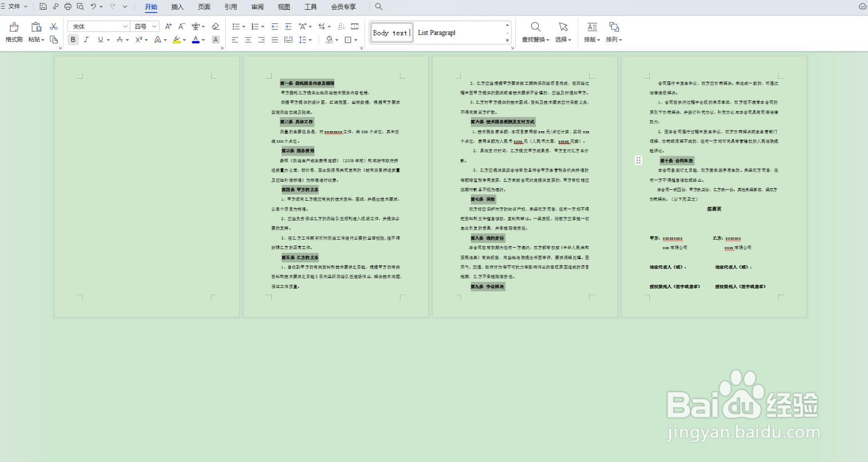
Task: Toggle Underline formatting
Action: click(100, 40)
